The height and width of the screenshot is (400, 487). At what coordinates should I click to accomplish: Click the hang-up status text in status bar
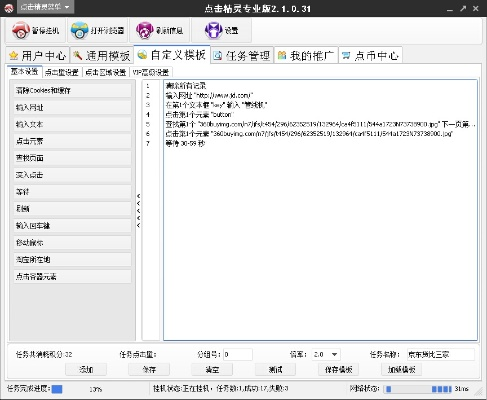click(x=220, y=388)
